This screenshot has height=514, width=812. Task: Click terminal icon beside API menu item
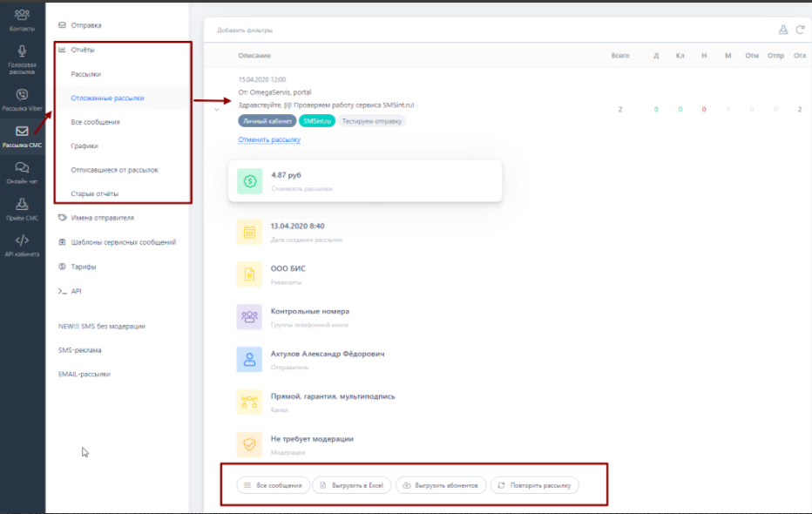62,291
